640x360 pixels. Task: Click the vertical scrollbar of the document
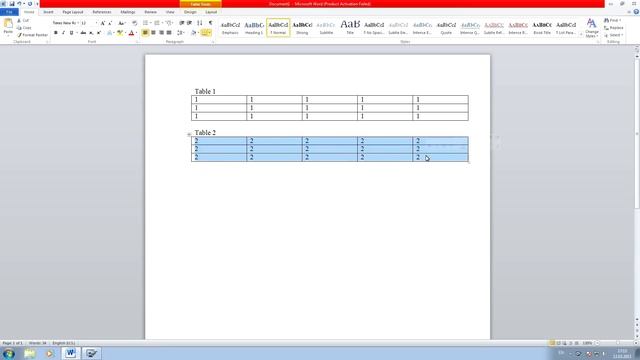point(637,135)
